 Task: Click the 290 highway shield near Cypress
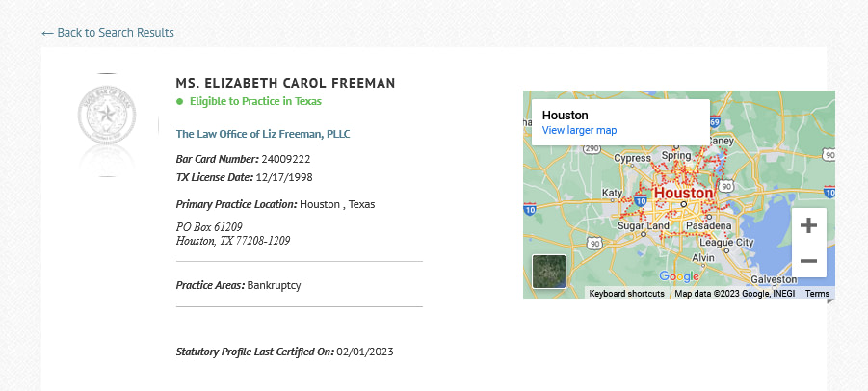(592, 148)
